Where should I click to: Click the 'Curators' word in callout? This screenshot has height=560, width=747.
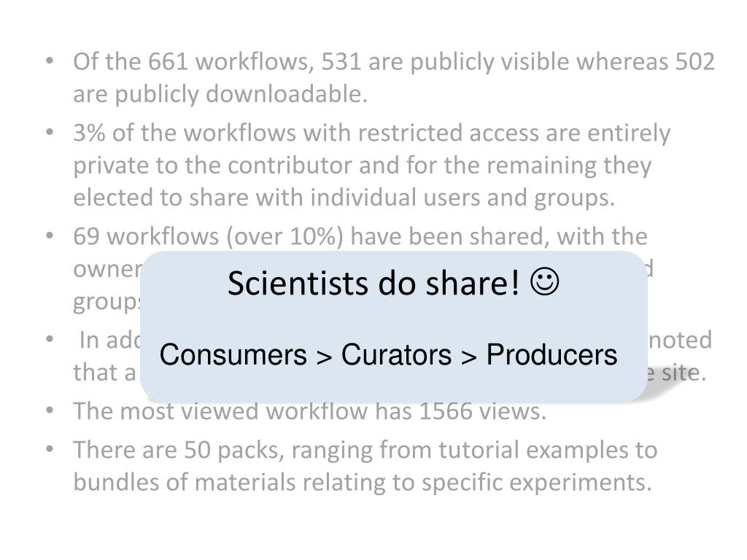396,355
